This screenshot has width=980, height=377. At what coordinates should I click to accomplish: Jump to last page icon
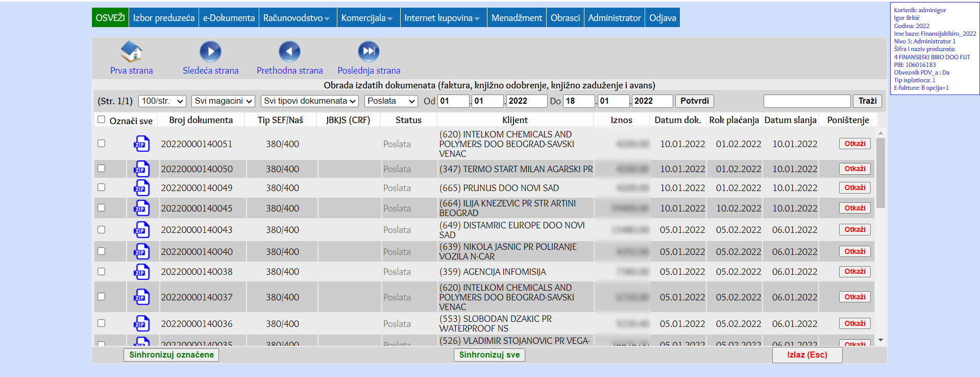(369, 52)
